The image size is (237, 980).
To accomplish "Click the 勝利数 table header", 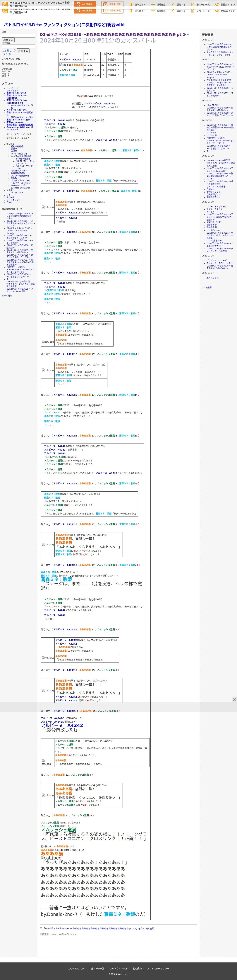I will pyautogui.click(x=128, y=54).
